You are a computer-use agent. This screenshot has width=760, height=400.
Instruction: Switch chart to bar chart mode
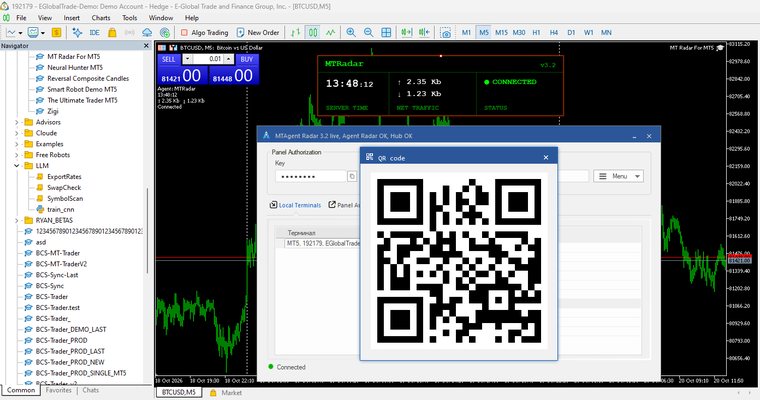tap(295, 32)
